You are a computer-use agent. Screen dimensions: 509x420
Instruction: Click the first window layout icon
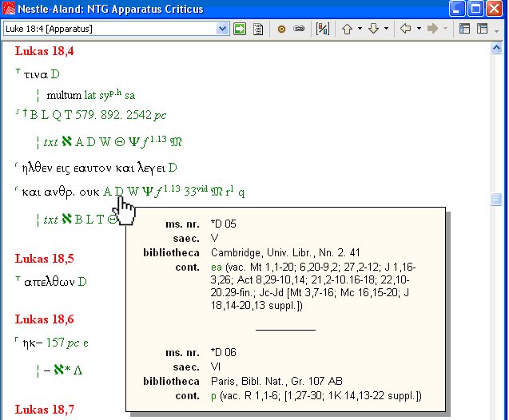[464, 29]
